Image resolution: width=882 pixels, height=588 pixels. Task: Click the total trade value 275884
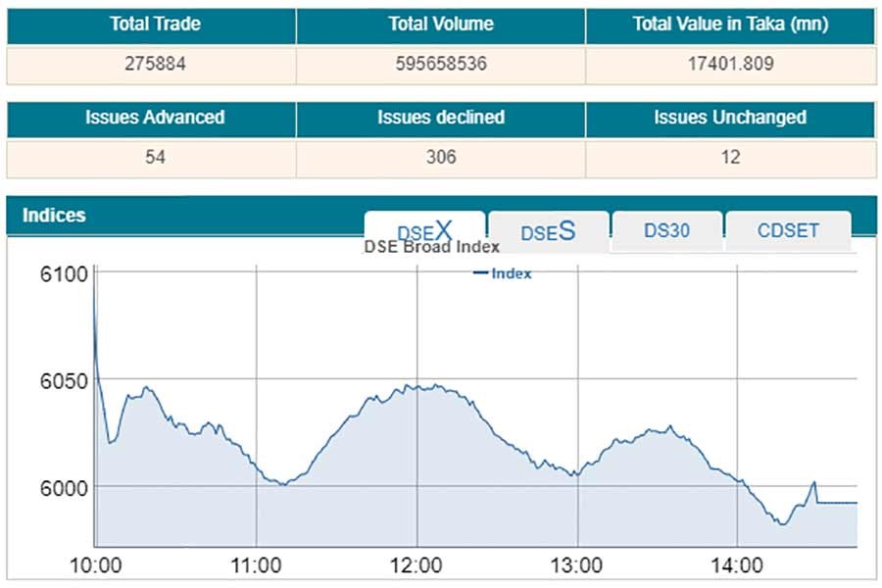154,64
